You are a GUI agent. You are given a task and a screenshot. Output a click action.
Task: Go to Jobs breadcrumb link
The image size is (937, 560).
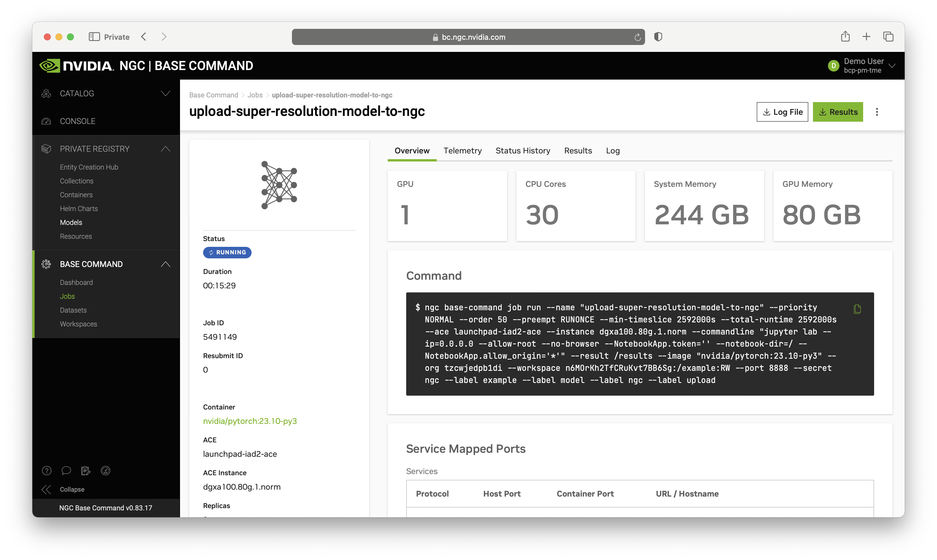pos(255,95)
